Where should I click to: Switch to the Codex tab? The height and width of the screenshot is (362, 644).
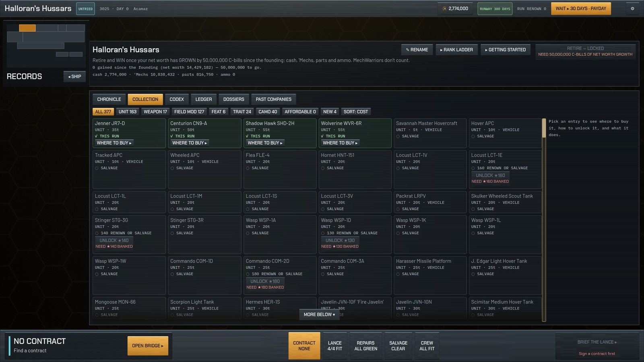177,99
